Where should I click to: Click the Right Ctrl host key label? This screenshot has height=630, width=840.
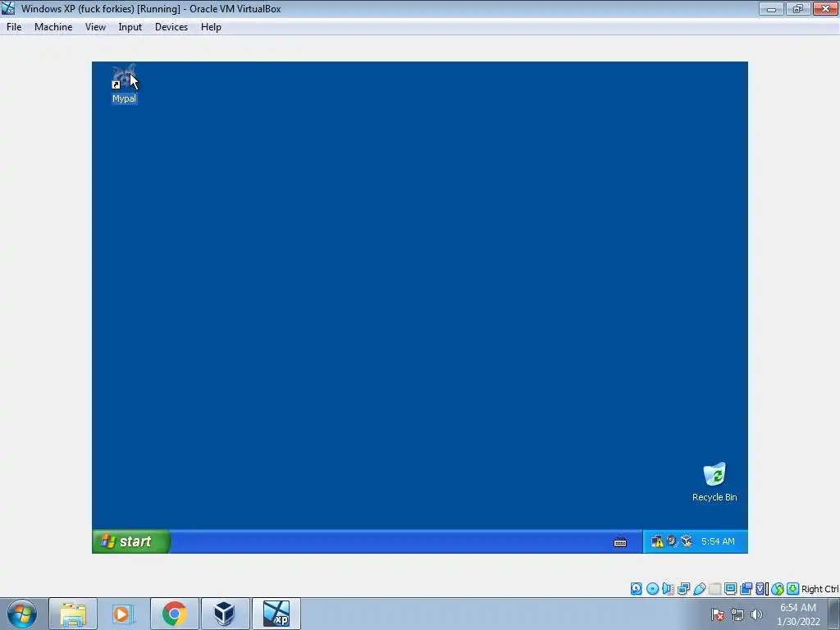(819, 589)
